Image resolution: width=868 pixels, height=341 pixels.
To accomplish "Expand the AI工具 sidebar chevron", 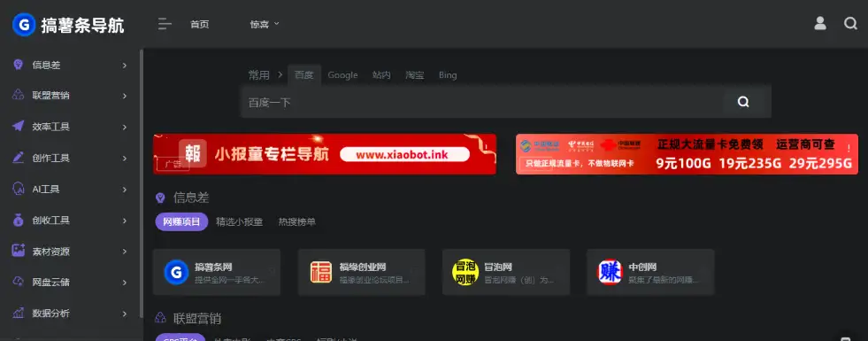I will pos(125,189).
